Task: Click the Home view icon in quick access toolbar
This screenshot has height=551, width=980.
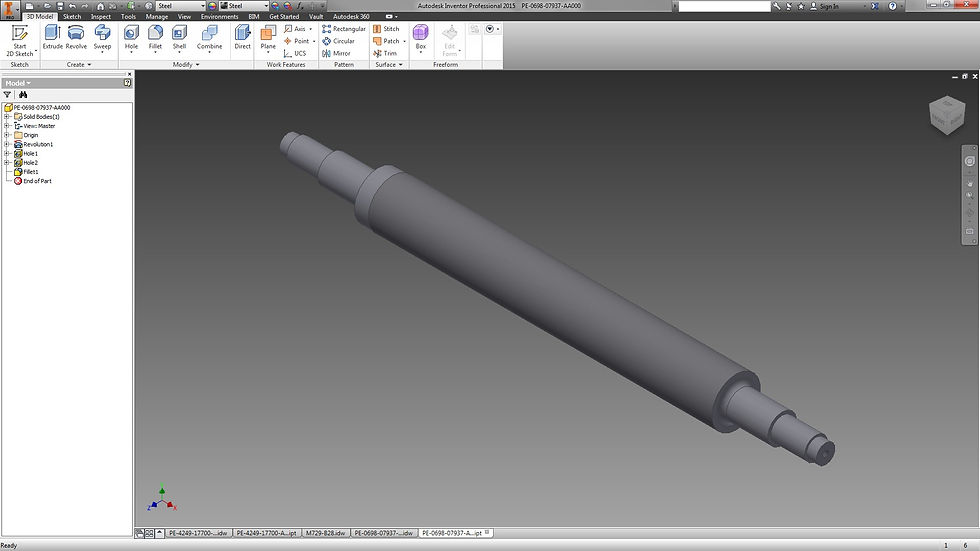Action: coord(100,6)
